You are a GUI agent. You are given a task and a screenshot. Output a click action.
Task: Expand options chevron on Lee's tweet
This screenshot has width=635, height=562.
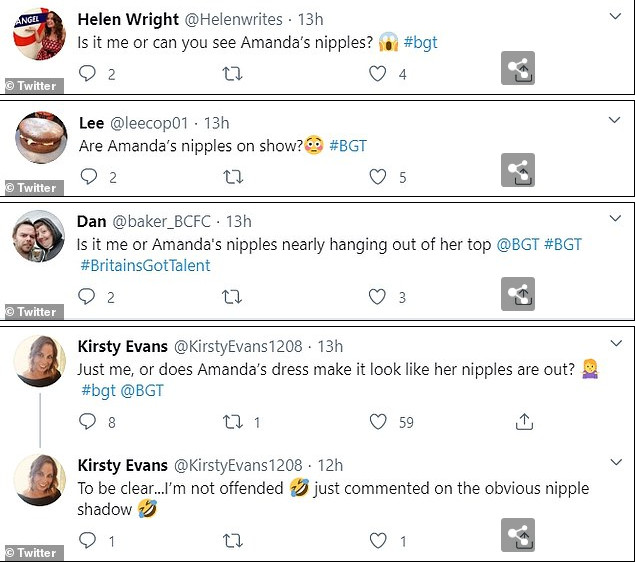(615, 121)
